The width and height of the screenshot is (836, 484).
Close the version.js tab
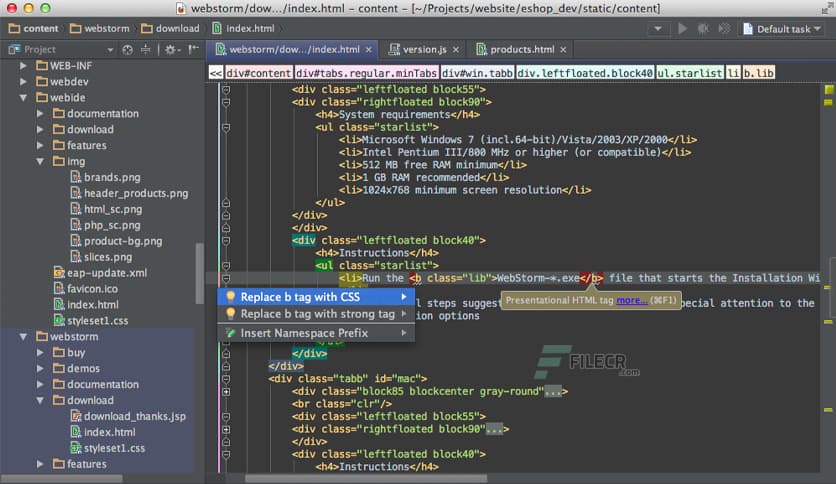(x=456, y=50)
